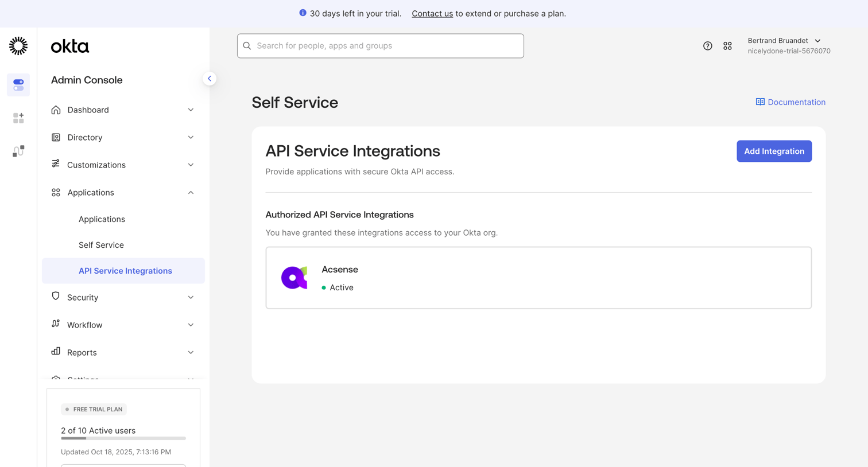Open the workflows connector icon in rail
This screenshot has height=467, width=868.
tap(18, 151)
